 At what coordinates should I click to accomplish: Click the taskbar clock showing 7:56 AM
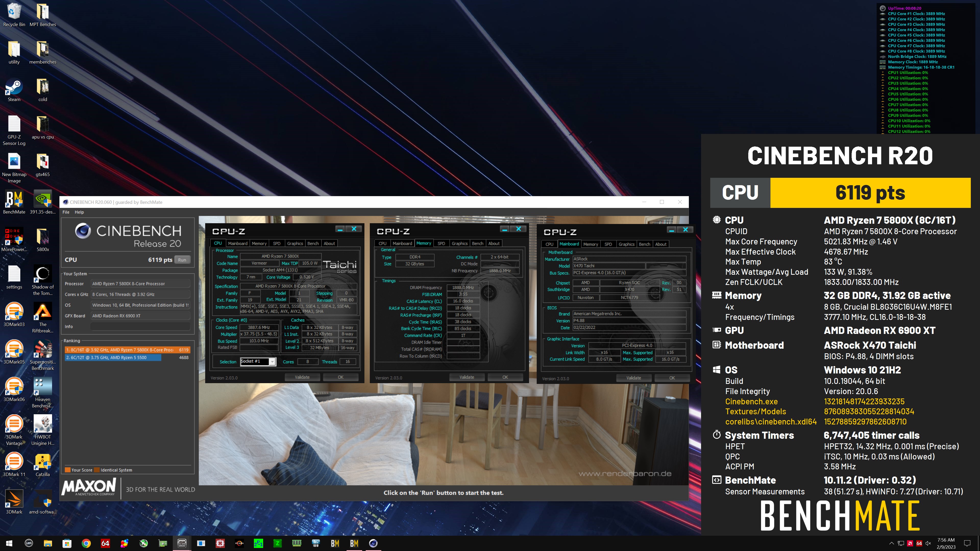coord(946,543)
